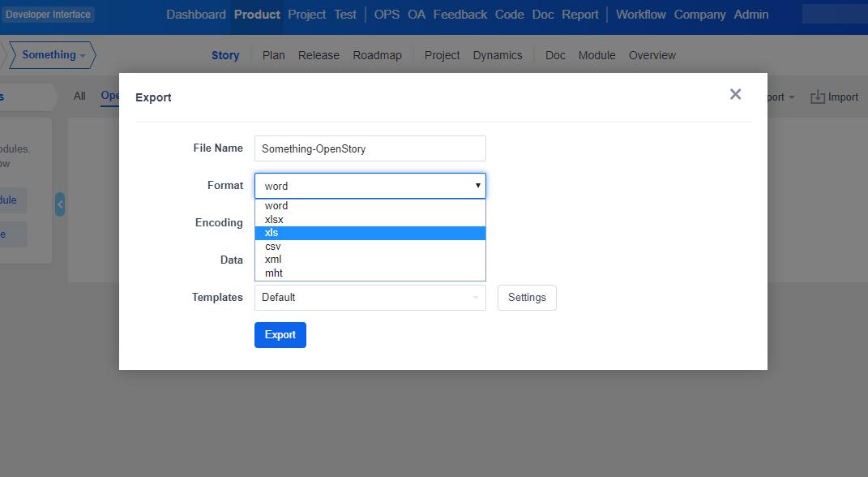The height and width of the screenshot is (477, 868).
Task: Select word option in the format list
Action: click(x=370, y=206)
